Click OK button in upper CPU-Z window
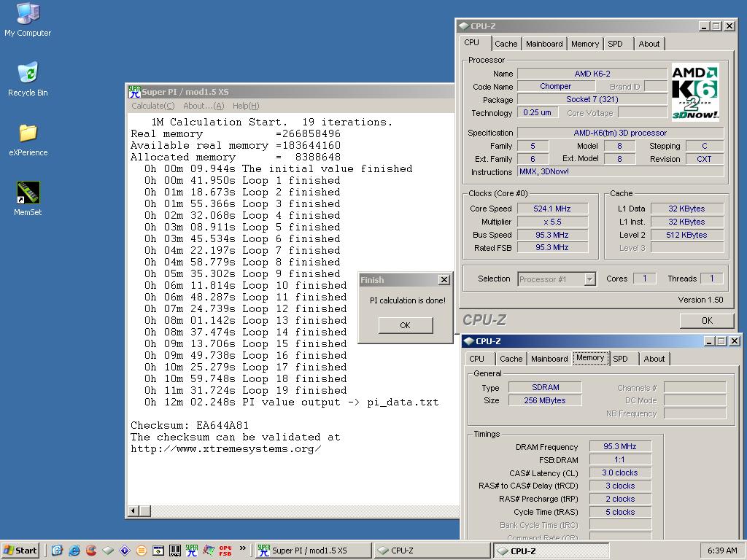 (707, 321)
